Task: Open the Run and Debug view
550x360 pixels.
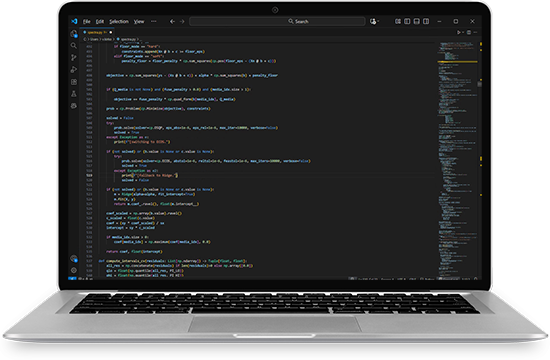Action: coord(74,69)
